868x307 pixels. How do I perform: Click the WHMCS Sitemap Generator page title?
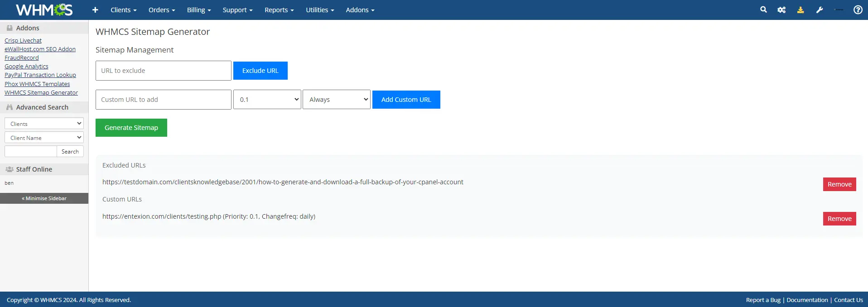coord(153,32)
